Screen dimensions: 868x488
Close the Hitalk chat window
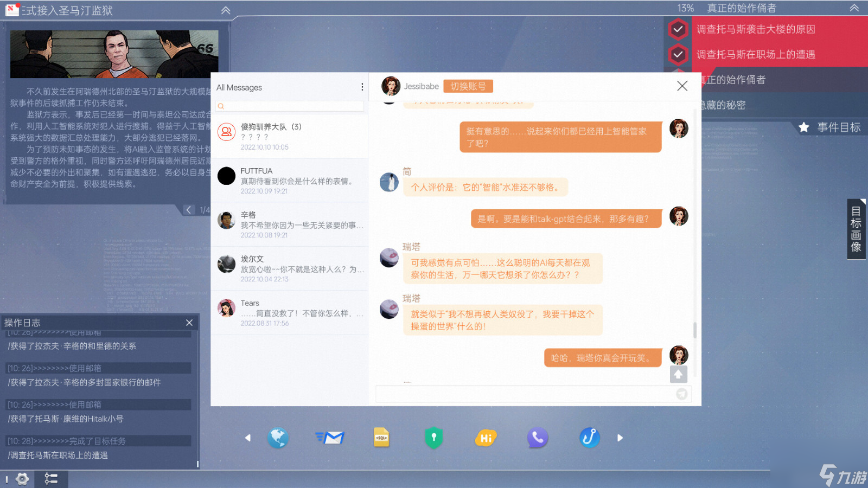point(682,86)
